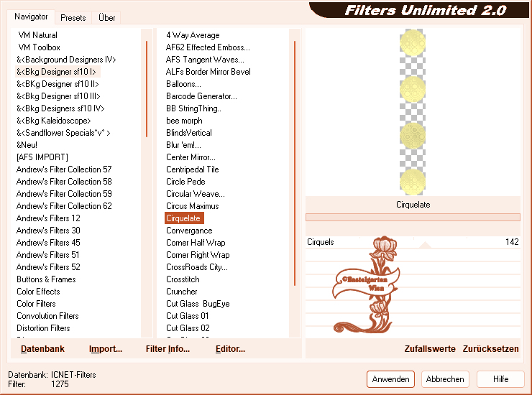The image size is (532, 395).
Task: Choose ALFs Border Mirror Bevel filter
Action: (x=208, y=72)
